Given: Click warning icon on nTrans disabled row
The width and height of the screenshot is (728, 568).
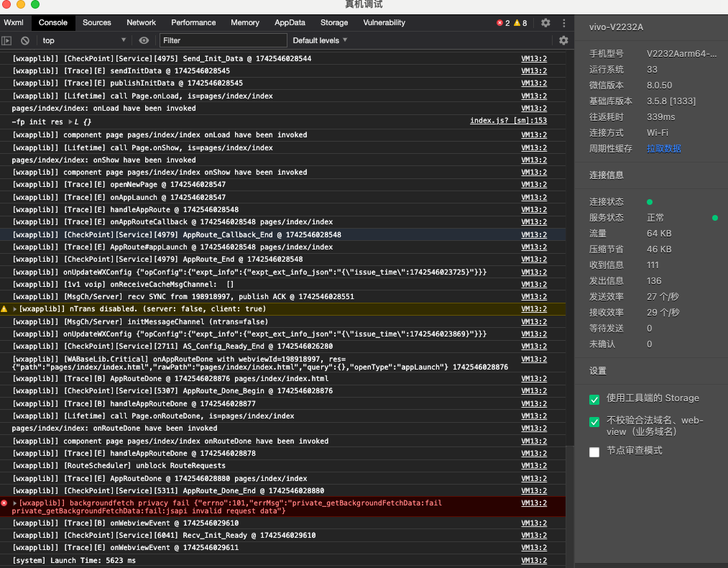Looking at the screenshot, I should [x=4, y=309].
